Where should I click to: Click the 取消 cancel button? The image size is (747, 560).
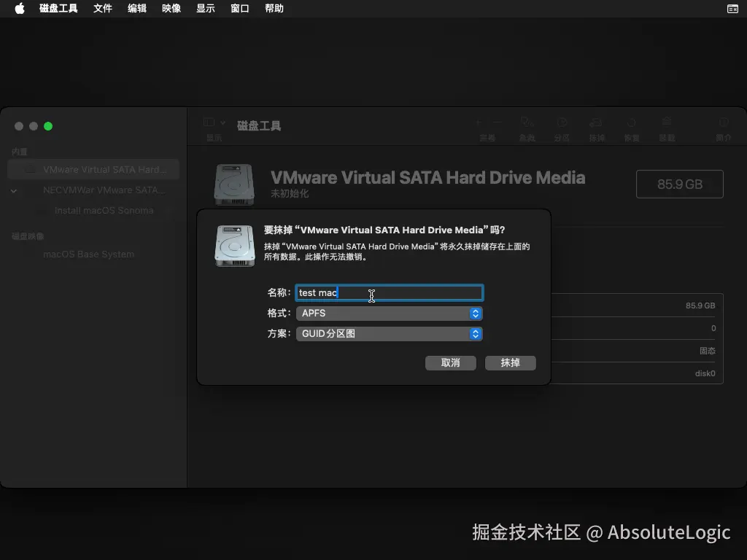[451, 363]
